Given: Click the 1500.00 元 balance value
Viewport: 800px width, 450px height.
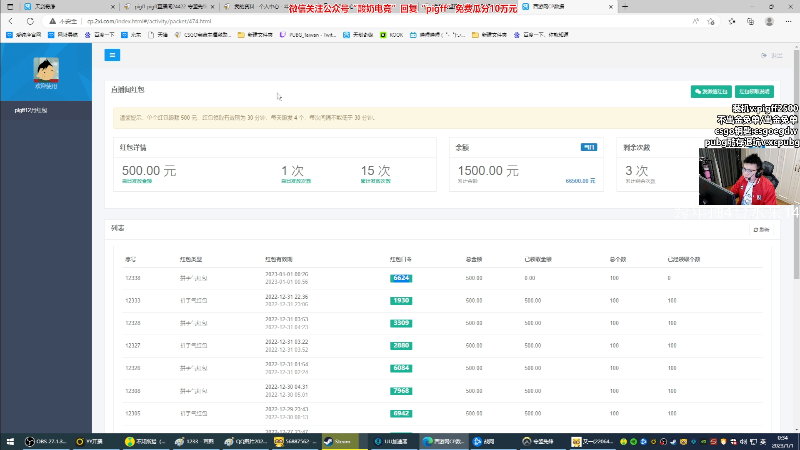Looking at the screenshot, I should pyautogui.click(x=488, y=170).
